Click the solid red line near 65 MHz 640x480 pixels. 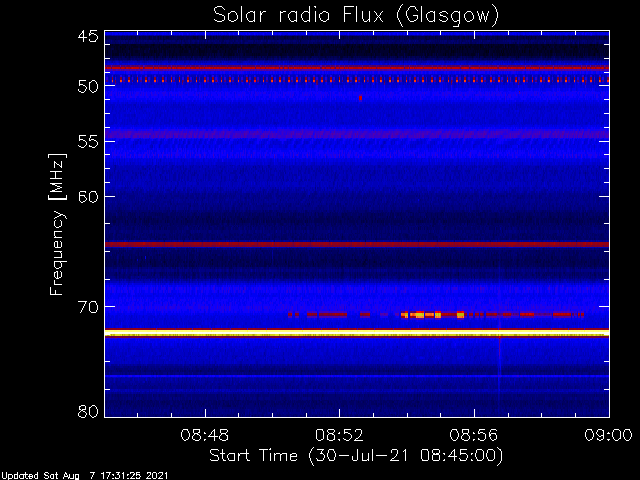point(357,244)
